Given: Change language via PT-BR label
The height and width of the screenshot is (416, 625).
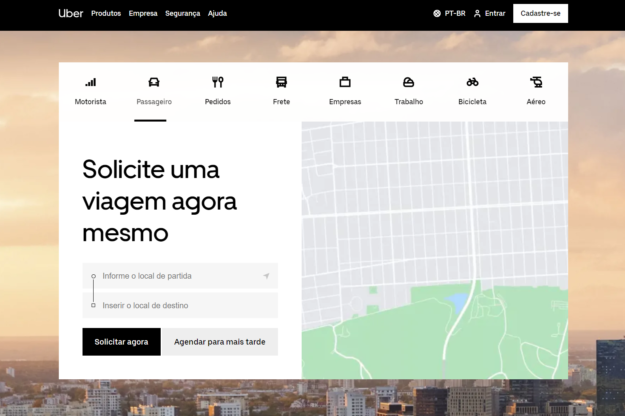Looking at the screenshot, I should pyautogui.click(x=455, y=14).
